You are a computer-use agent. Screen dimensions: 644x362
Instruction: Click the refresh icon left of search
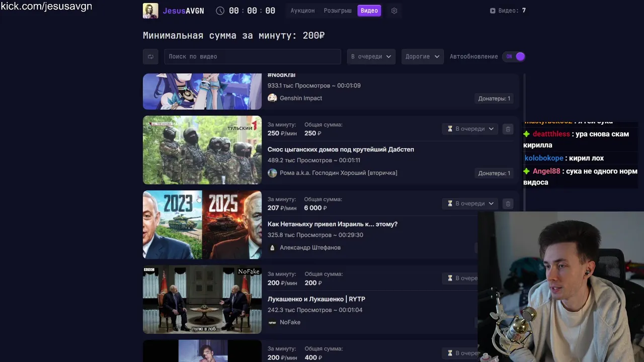click(150, 56)
